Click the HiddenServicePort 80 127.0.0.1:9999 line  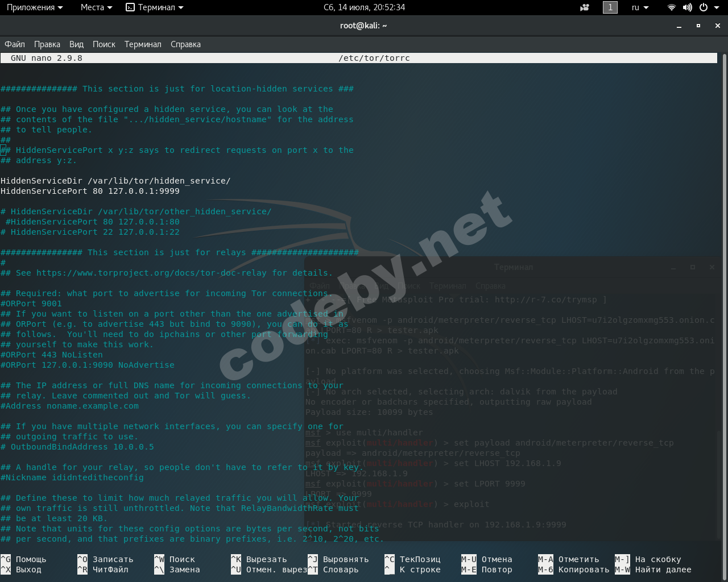pyautogui.click(x=90, y=191)
